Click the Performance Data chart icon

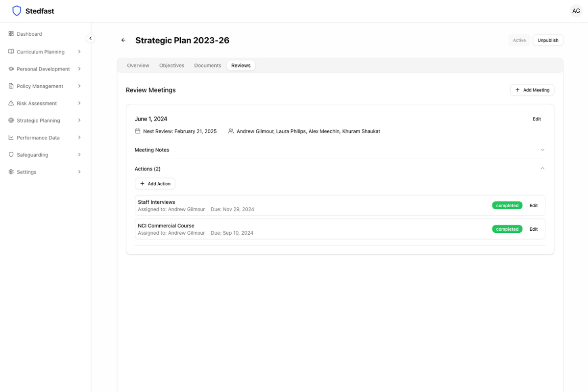11,138
